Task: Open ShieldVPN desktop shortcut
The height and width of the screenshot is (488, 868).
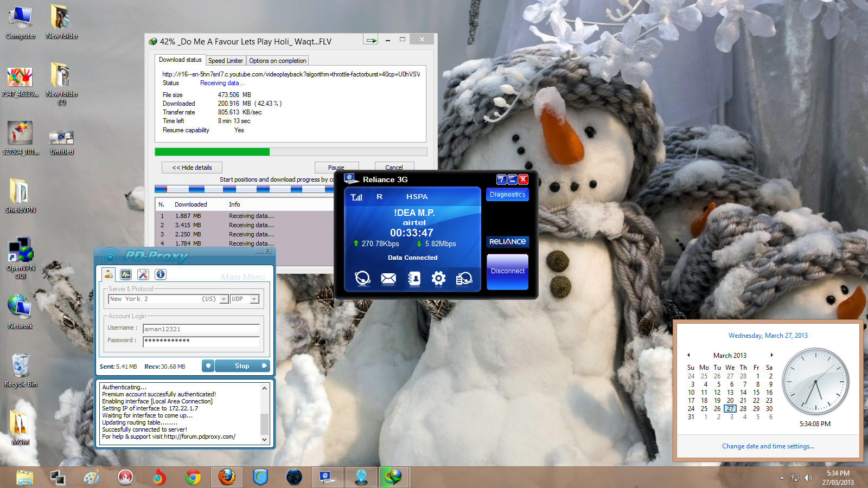Action: (x=20, y=196)
